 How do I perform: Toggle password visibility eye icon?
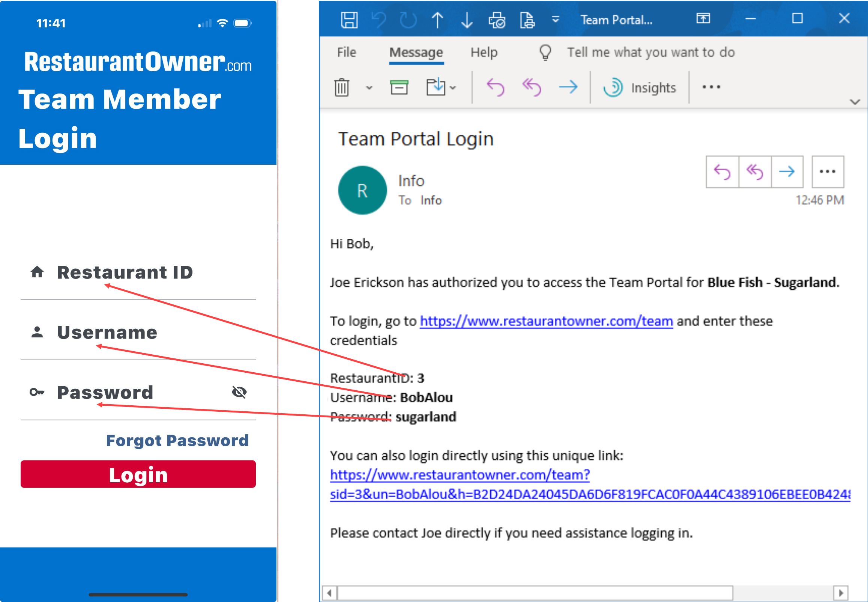coord(239,392)
